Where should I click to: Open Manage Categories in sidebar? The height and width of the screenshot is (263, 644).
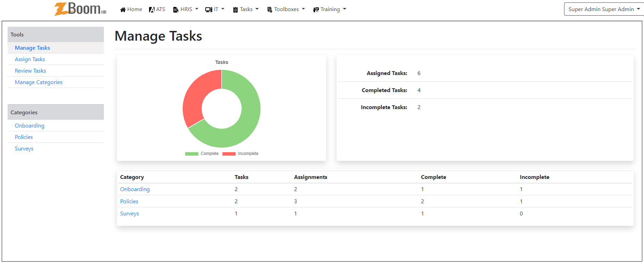point(39,82)
